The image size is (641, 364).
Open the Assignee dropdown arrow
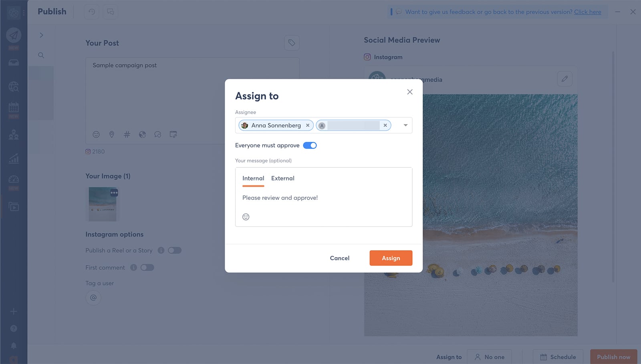(405, 125)
